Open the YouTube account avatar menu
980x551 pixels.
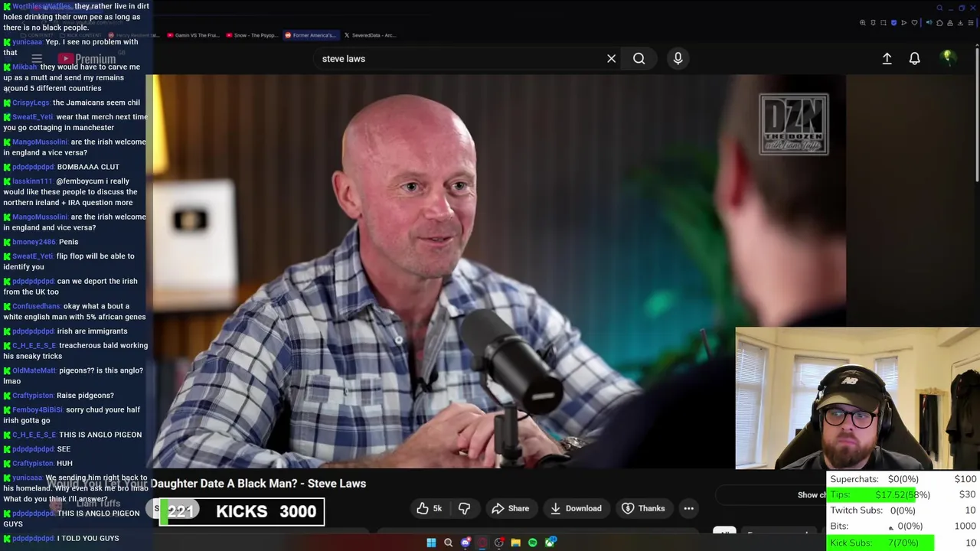(x=948, y=58)
